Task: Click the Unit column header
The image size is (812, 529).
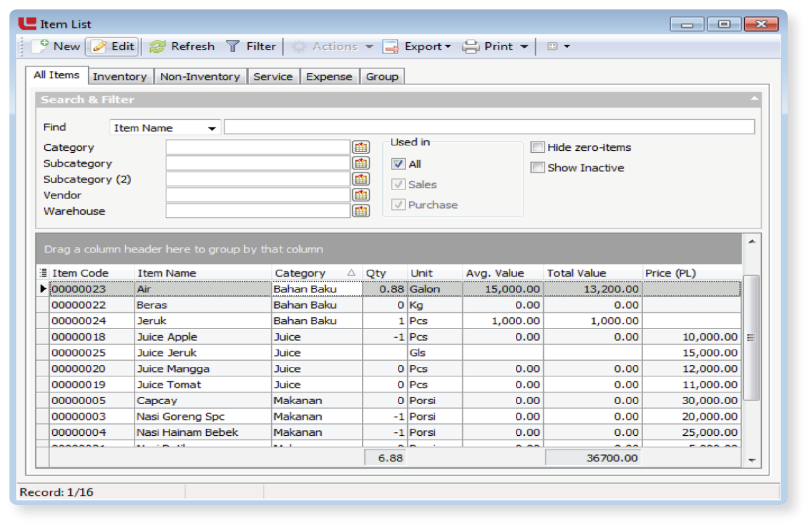Action: [435, 273]
